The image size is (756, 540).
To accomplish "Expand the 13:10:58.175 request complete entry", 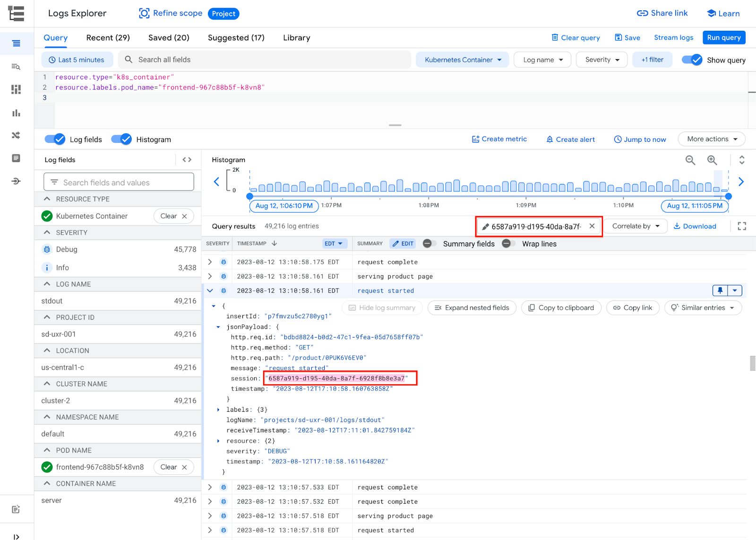I will coord(210,262).
